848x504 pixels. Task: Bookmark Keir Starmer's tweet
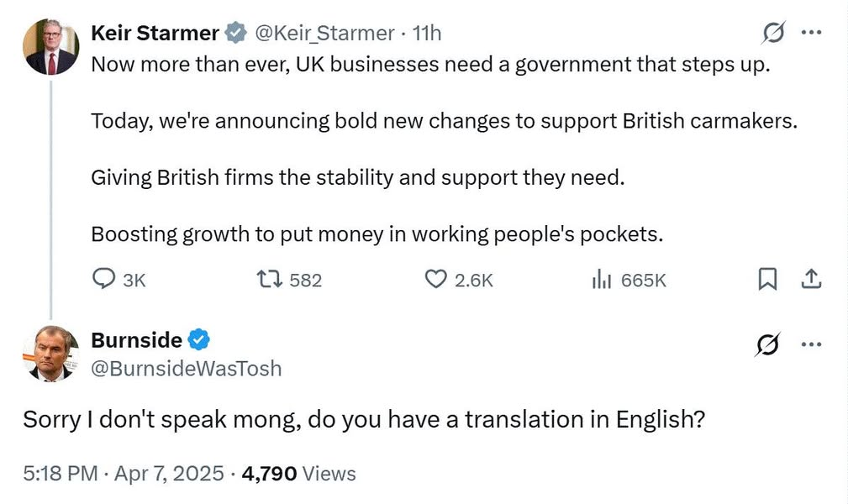coord(767,280)
